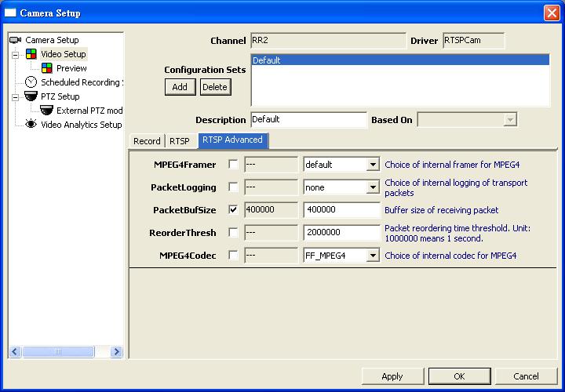This screenshot has width=565, height=392.
Task: Select the Video Setup colored icon
Action: pyautogui.click(x=31, y=54)
